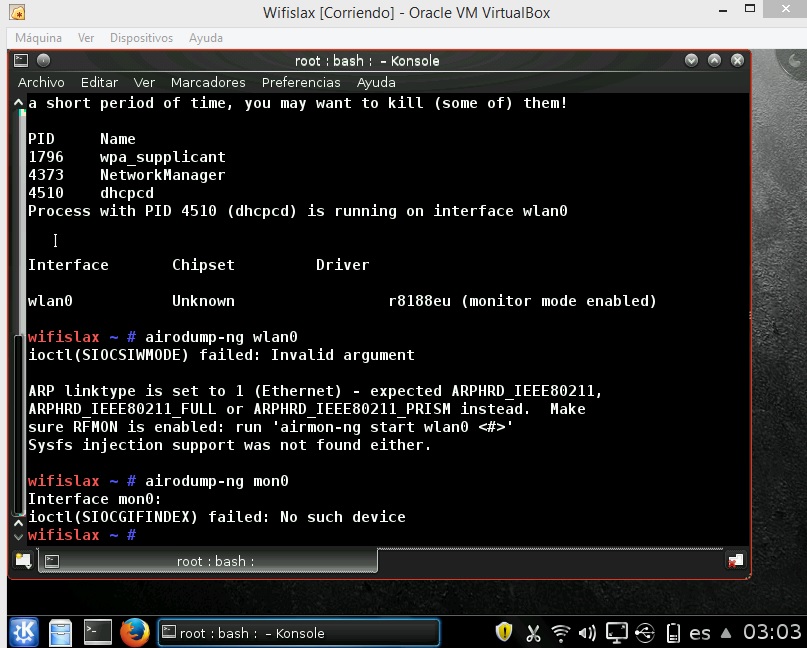Open the VirtualBox Ayuda menu

[x=206, y=38]
